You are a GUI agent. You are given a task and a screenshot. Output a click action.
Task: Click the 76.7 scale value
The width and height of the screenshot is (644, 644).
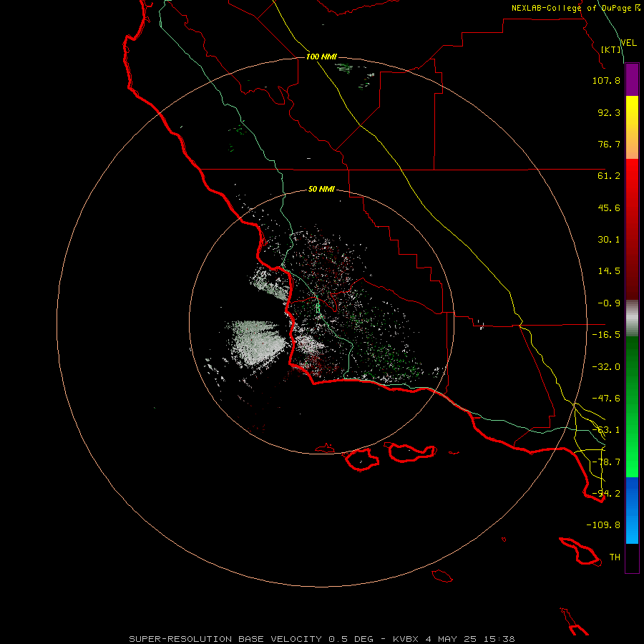click(609, 144)
